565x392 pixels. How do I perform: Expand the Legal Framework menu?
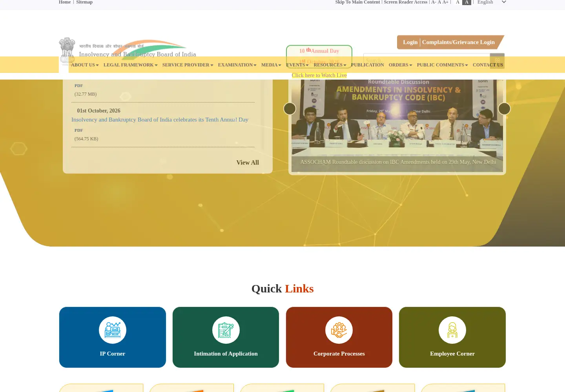tap(131, 65)
